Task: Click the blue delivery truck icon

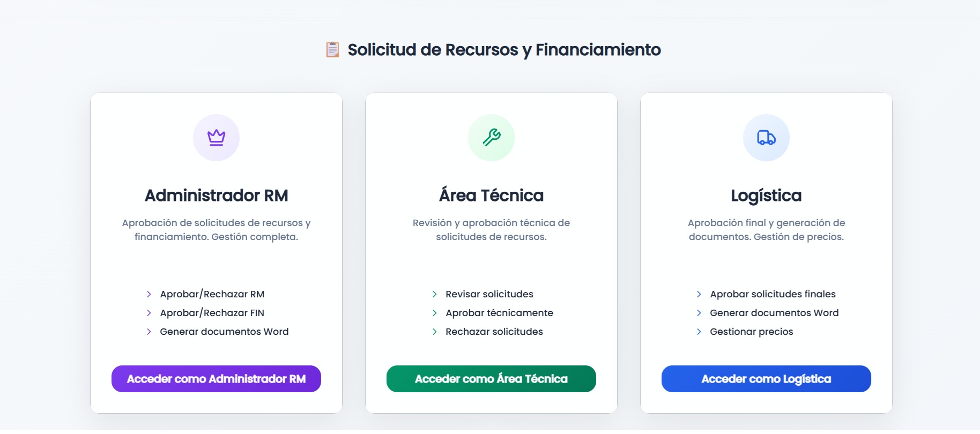Action: [x=766, y=138]
